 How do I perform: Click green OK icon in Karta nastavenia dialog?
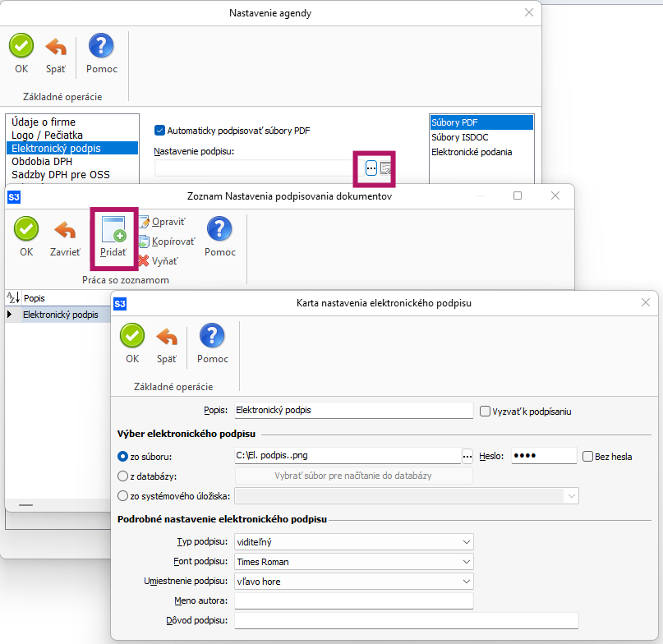132,336
